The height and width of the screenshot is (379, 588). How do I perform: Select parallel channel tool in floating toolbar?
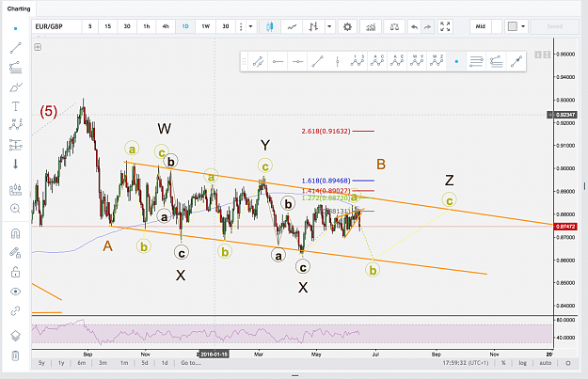coord(258,61)
